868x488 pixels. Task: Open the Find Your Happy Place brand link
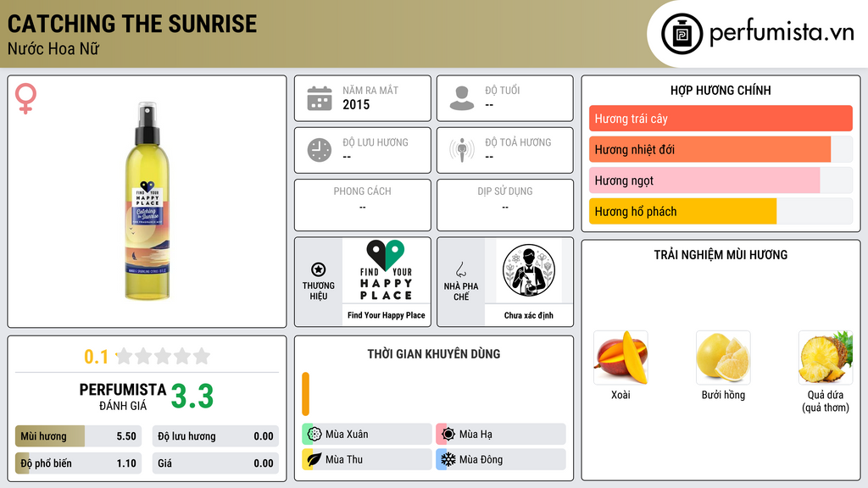[x=386, y=315]
